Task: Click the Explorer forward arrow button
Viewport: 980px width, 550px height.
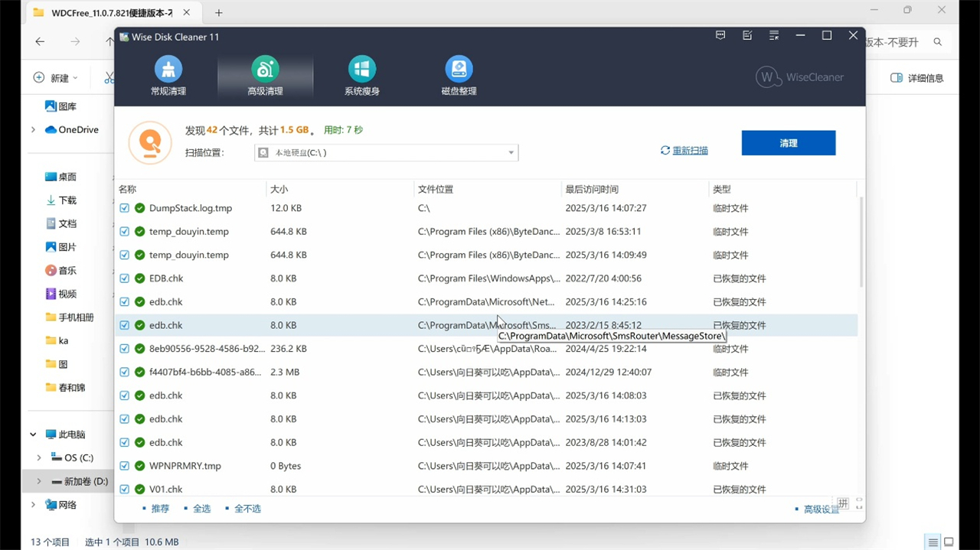Action: 75,42
